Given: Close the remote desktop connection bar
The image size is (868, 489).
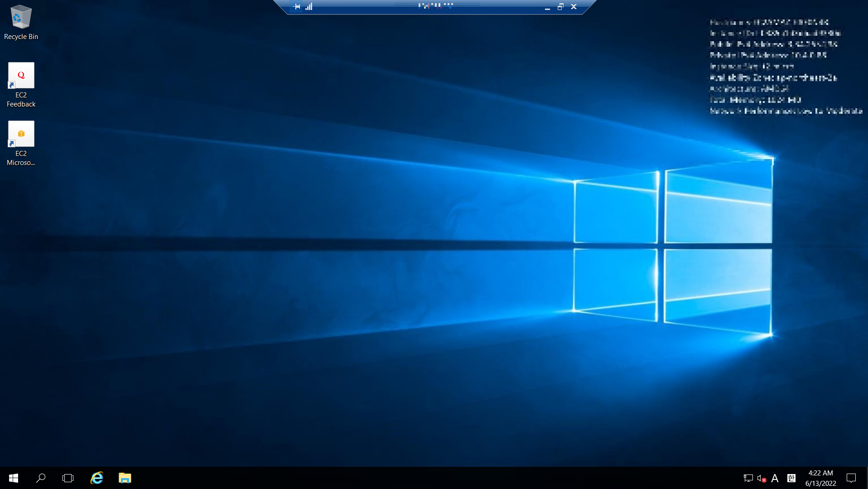Looking at the screenshot, I should click(574, 7).
